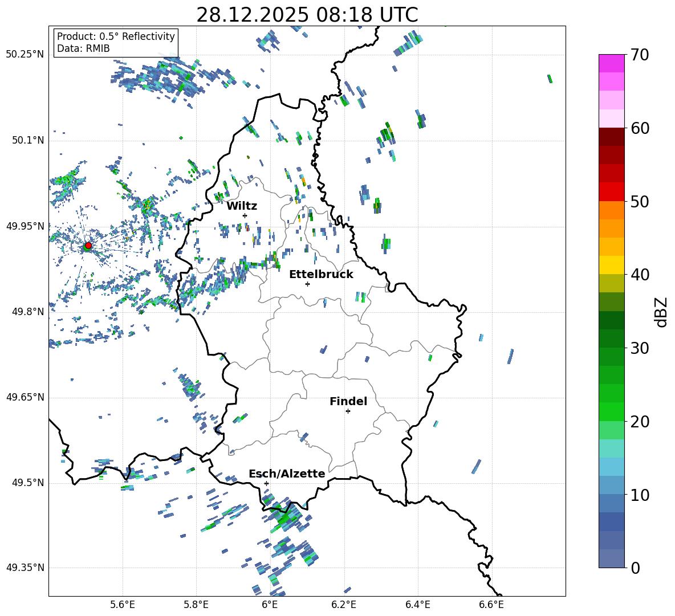Click the 6.6°E longitude label

click(x=491, y=605)
